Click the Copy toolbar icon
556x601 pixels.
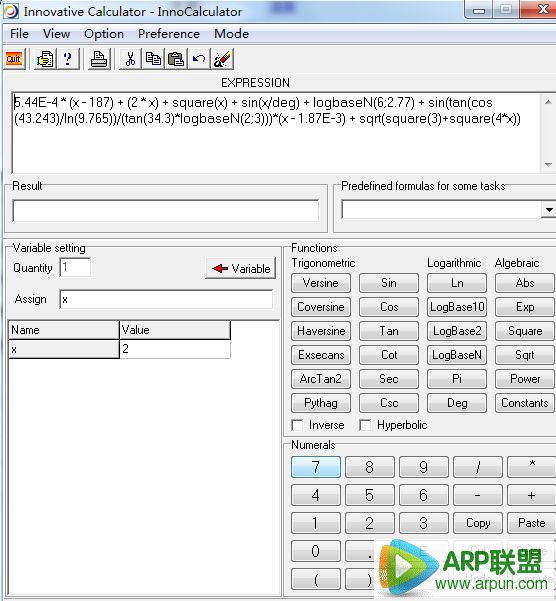click(153, 59)
